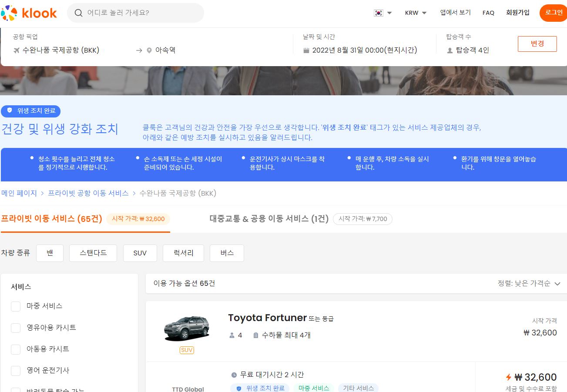The image size is (567, 392).
Task: Open the FAQ header item
Action: (x=488, y=13)
